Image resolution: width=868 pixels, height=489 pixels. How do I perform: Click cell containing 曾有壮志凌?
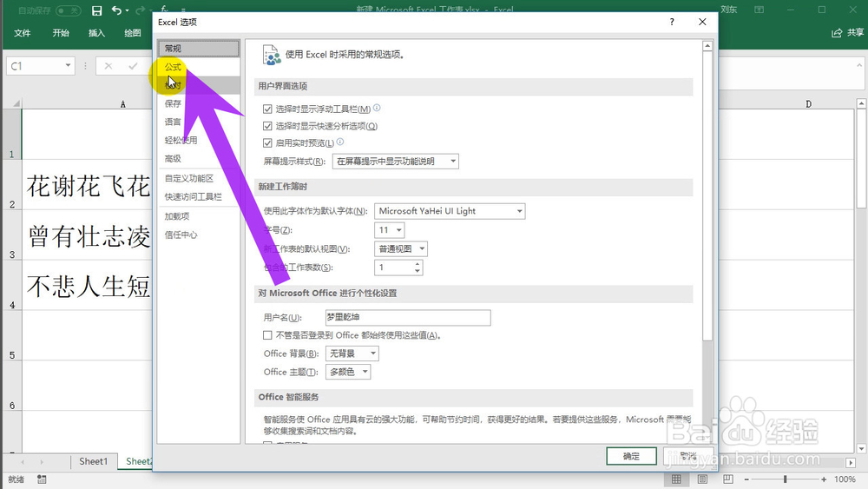click(x=88, y=235)
